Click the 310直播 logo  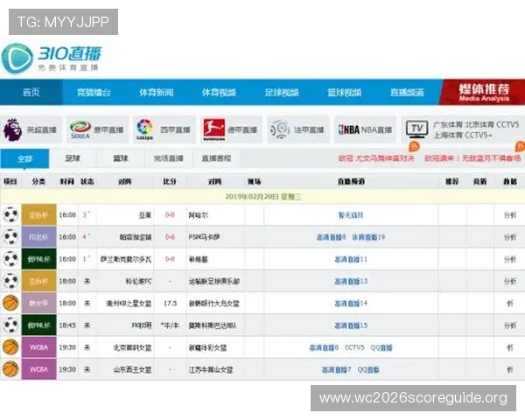[52, 58]
